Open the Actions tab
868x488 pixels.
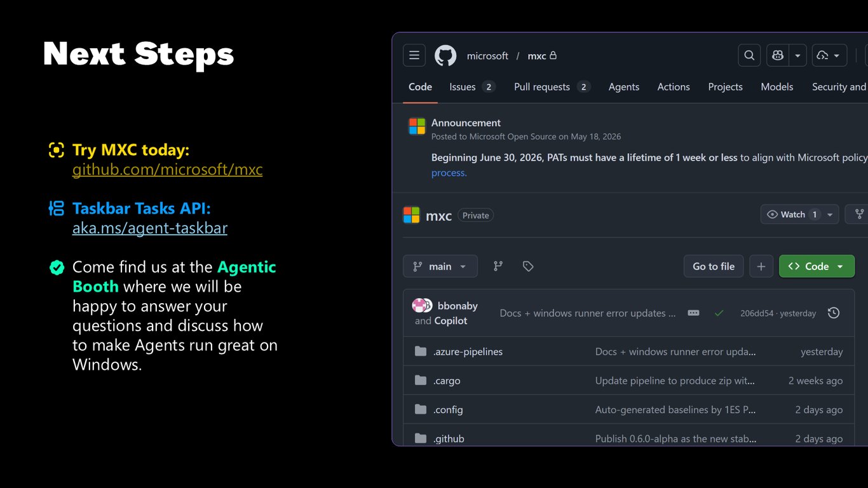click(674, 87)
